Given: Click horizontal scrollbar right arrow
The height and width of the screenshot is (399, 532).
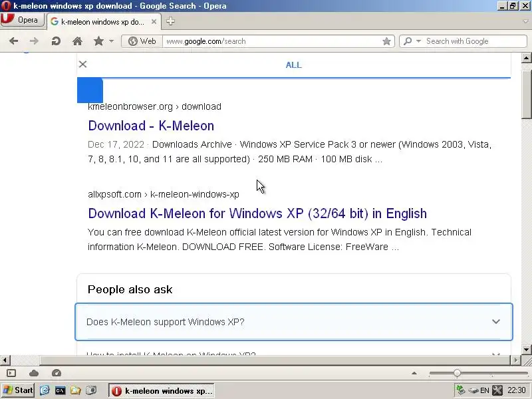Looking at the screenshot, I should [515, 360].
